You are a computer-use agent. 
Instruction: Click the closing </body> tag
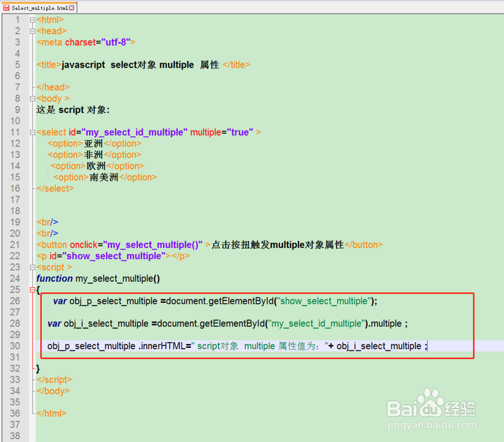pyautogui.click(x=53, y=391)
